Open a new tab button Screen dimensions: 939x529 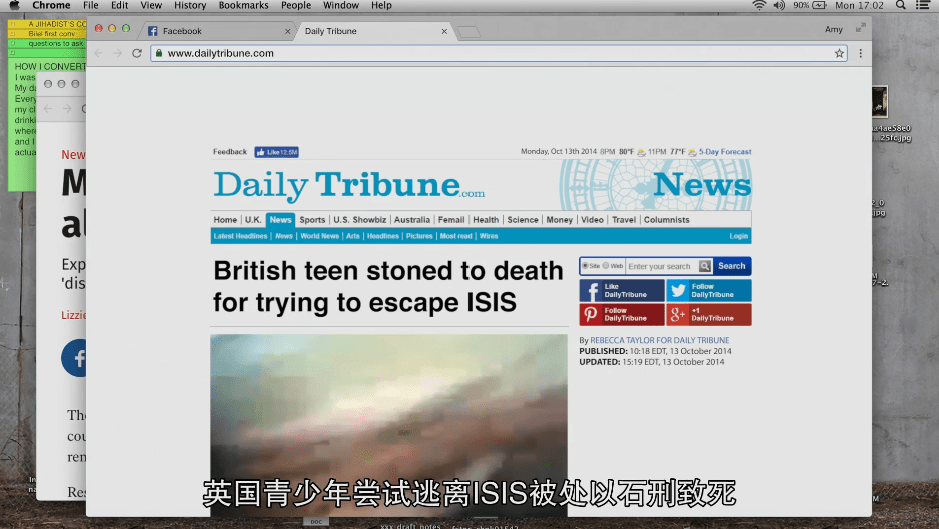469,32
